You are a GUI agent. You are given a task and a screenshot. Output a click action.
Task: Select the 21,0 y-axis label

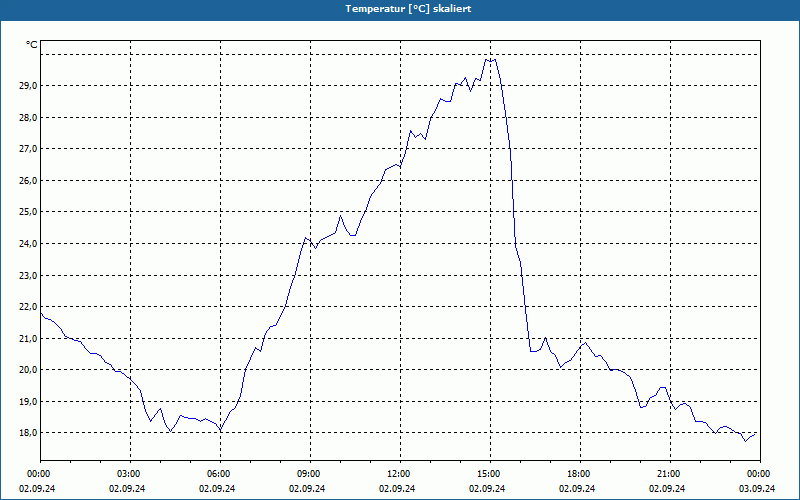point(28,338)
